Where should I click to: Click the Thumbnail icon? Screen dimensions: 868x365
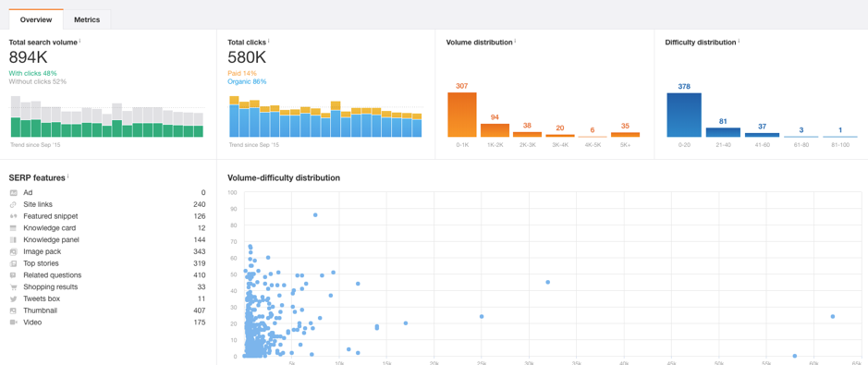click(x=14, y=310)
